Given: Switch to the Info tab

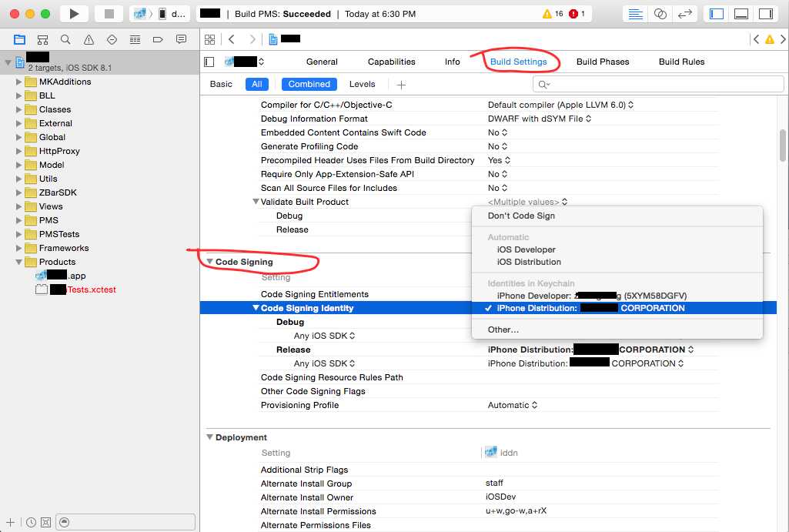Looking at the screenshot, I should click(x=453, y=62).
